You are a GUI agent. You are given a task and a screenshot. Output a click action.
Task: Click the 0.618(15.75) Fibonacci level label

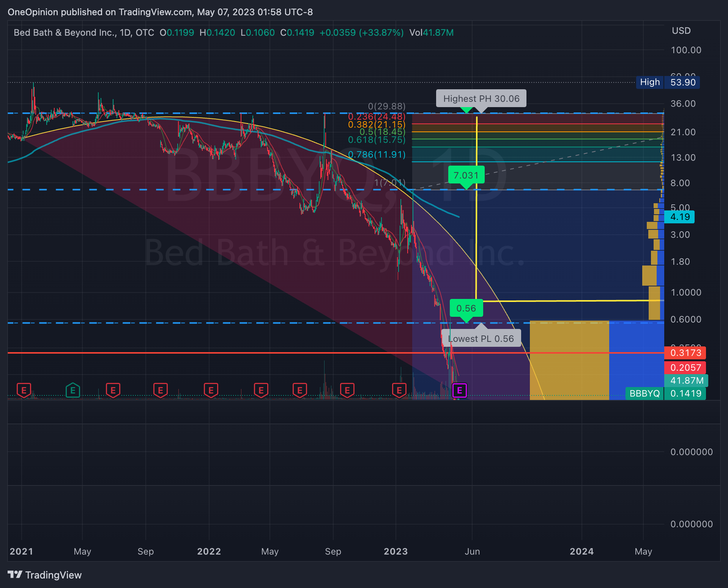pos(377,140)
